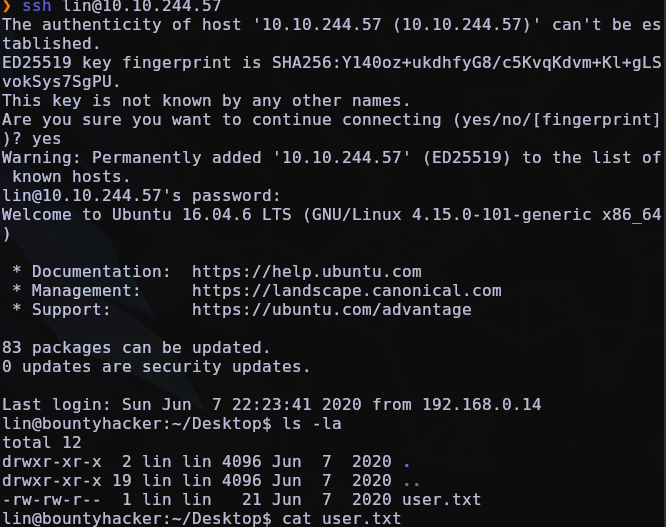Open the https://ubuntu.com/advantage support link
666x527 pixels.
pyautogui.click(x=332, y=310)
